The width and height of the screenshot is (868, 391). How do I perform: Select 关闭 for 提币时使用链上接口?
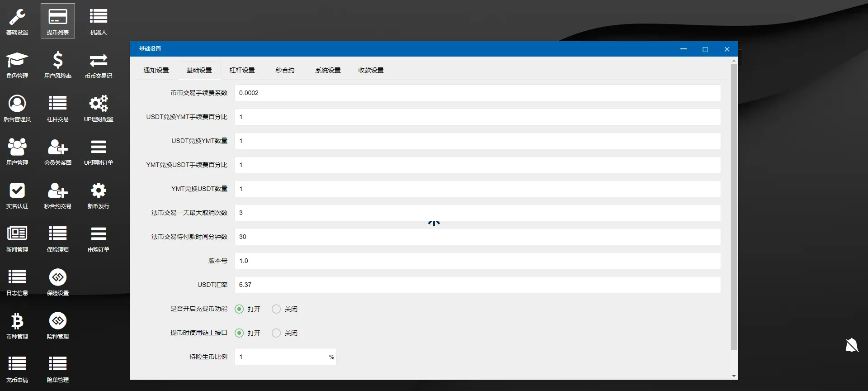276,333
